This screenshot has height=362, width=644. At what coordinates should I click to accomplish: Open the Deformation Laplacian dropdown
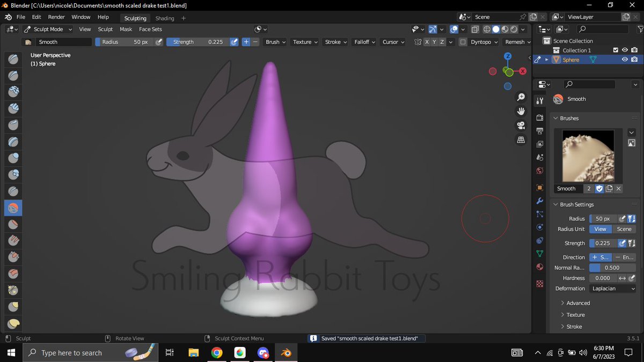coord(613,289)
